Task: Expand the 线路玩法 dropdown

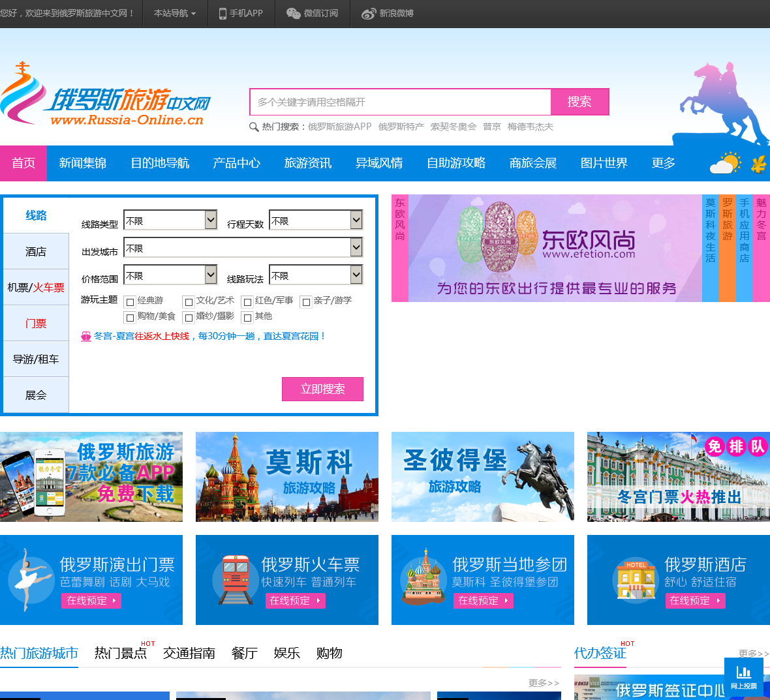Action: [316, 275]
